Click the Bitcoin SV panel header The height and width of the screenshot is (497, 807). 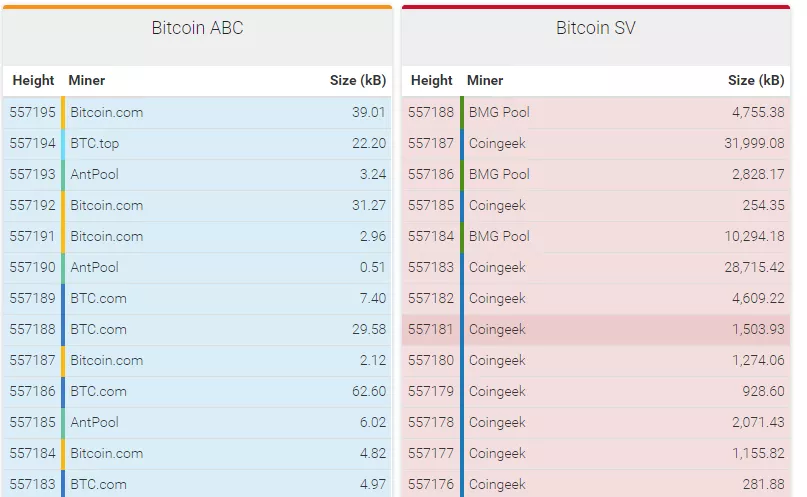pyautogui.click(x=595, y=28)
